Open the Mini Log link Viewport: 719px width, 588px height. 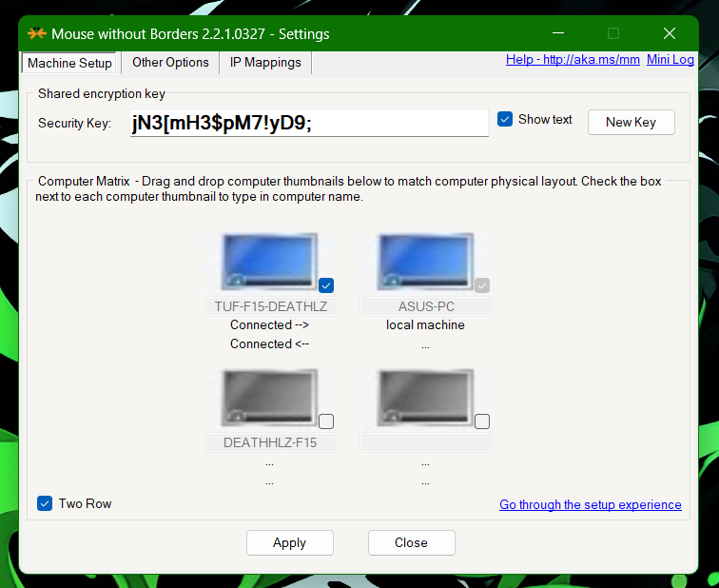(670, 60)
